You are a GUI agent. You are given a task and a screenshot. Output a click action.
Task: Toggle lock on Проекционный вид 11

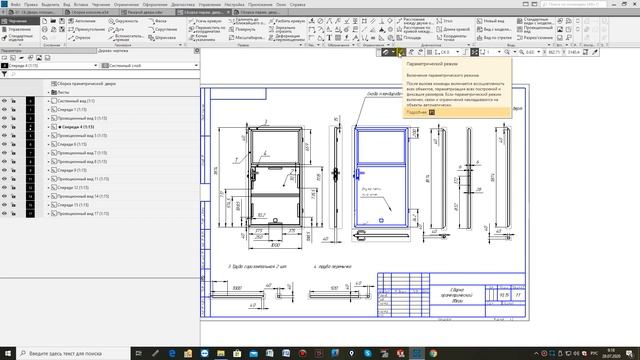pyautogui.click(x=13, y=179)
